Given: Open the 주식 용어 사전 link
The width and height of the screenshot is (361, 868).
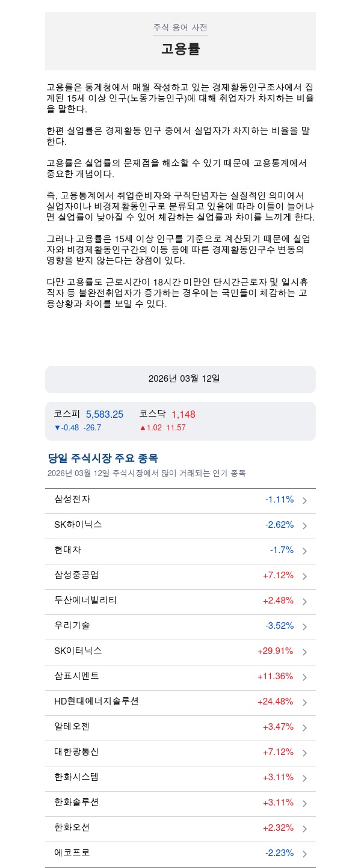Looking at the screenshot, I should [180, 28].
